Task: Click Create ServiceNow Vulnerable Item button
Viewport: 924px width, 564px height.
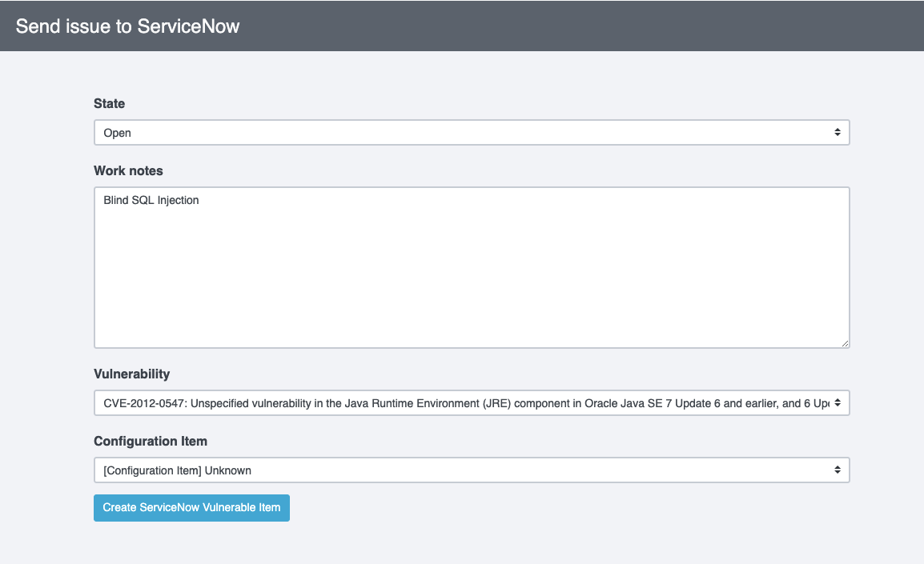Action: coord(191,507)
